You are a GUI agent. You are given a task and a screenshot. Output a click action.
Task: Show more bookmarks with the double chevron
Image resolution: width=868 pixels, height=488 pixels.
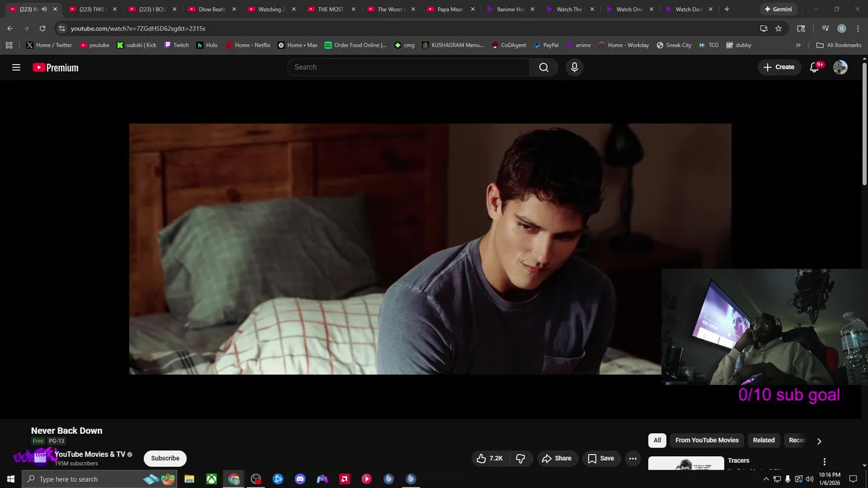pos(798,45)
